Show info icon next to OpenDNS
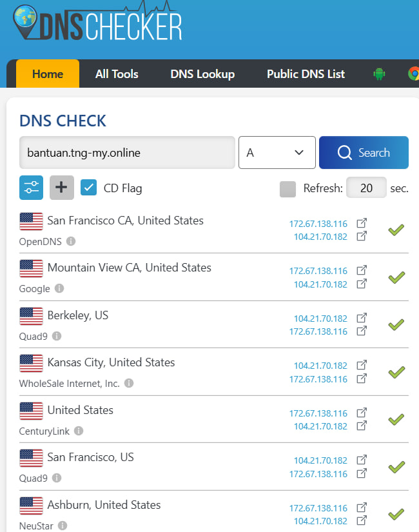The width and height of the screenshot is (419, 532). point(70,241)
